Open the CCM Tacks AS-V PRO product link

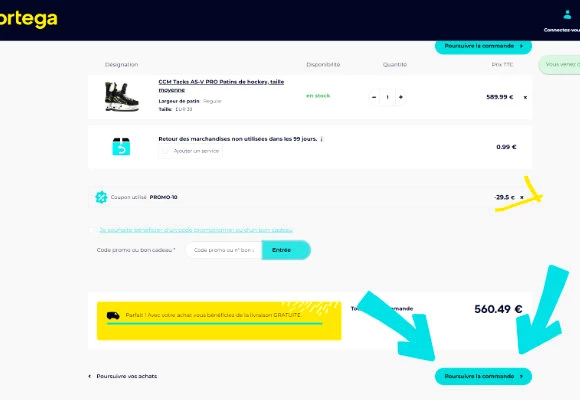(x=221, y=85)
